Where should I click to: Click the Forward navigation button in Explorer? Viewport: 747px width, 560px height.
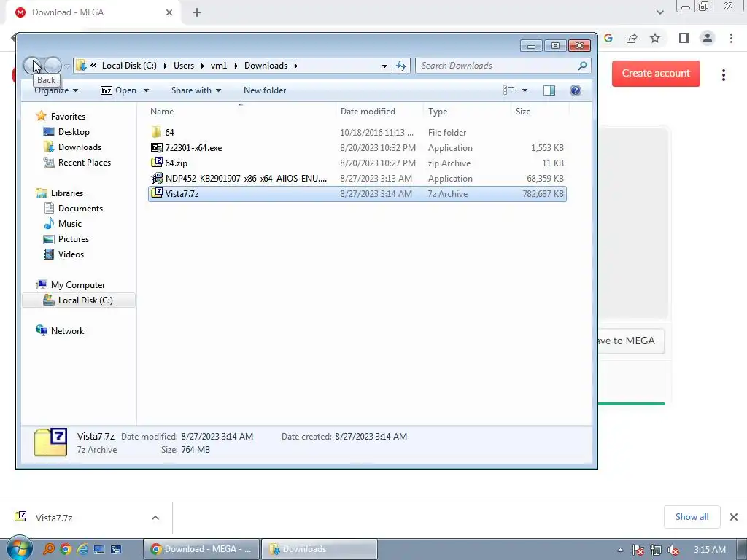point(53,66)
